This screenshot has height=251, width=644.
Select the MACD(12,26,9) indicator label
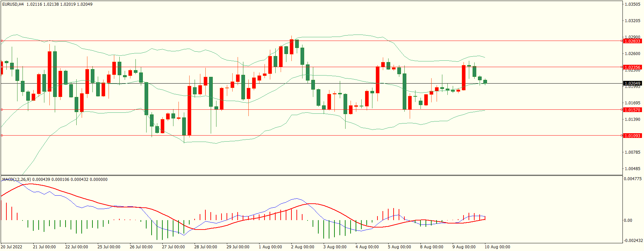[16, 180]
